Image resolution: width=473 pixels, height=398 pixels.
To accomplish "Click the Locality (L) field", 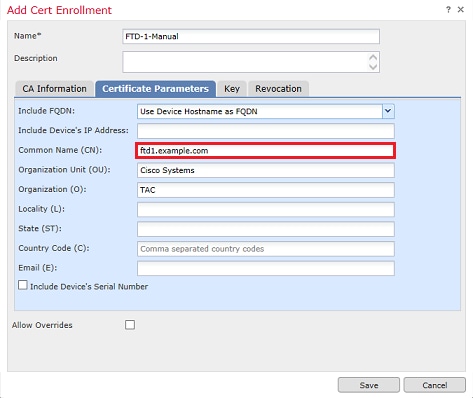I will [266, 210].
